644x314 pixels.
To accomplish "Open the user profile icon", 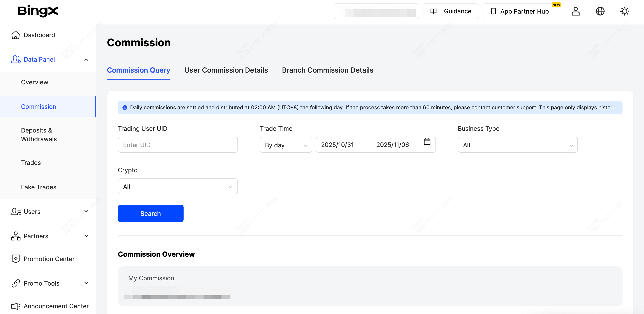I will click(575, 11).
